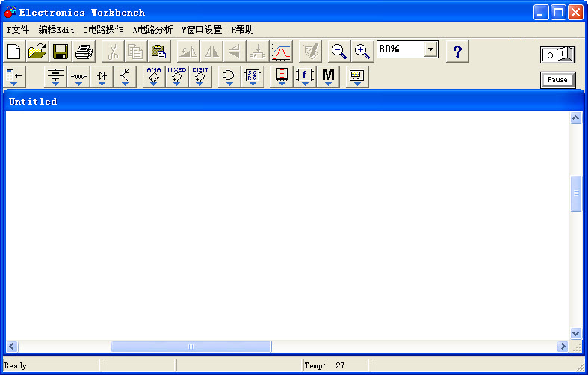Open the Analysis Graphs display
The width and height of the screenshot is (588, 375).
click(x=281, y=52)
